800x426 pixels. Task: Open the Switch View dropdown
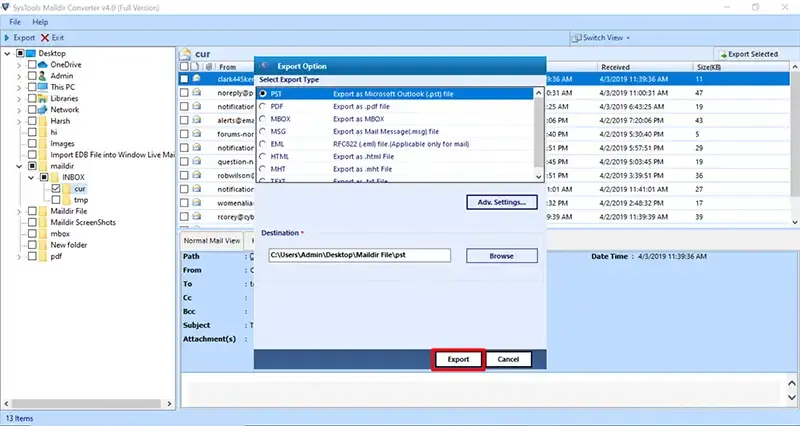601,38
